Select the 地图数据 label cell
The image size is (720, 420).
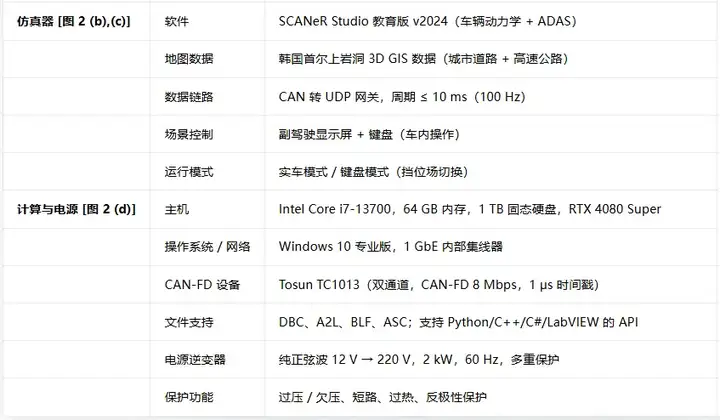[189, 59]
